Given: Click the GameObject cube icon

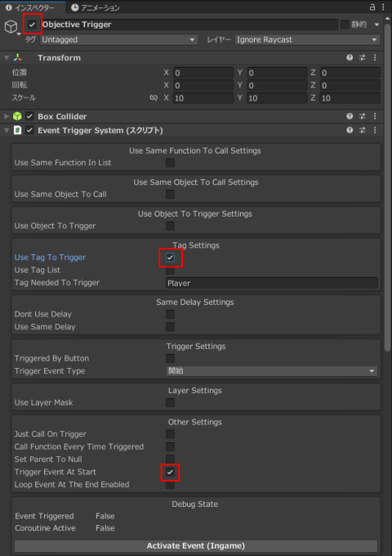Looking at the screenshot, I should pos(11,26).
